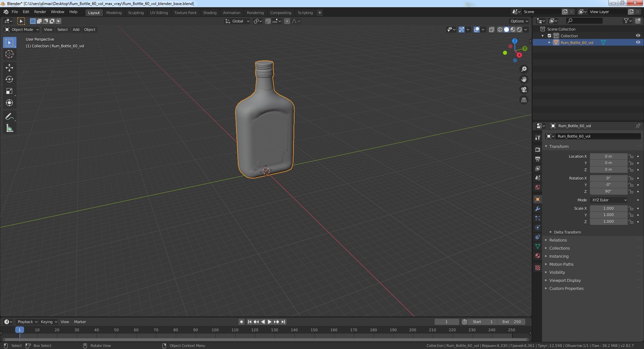This screenshot has height=349, width=644.
Task: Open the File menu
Action: point(15,12)
